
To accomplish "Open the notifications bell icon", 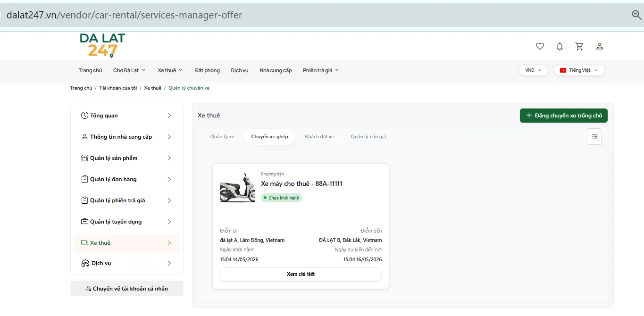I will click(x=560, y=46).
